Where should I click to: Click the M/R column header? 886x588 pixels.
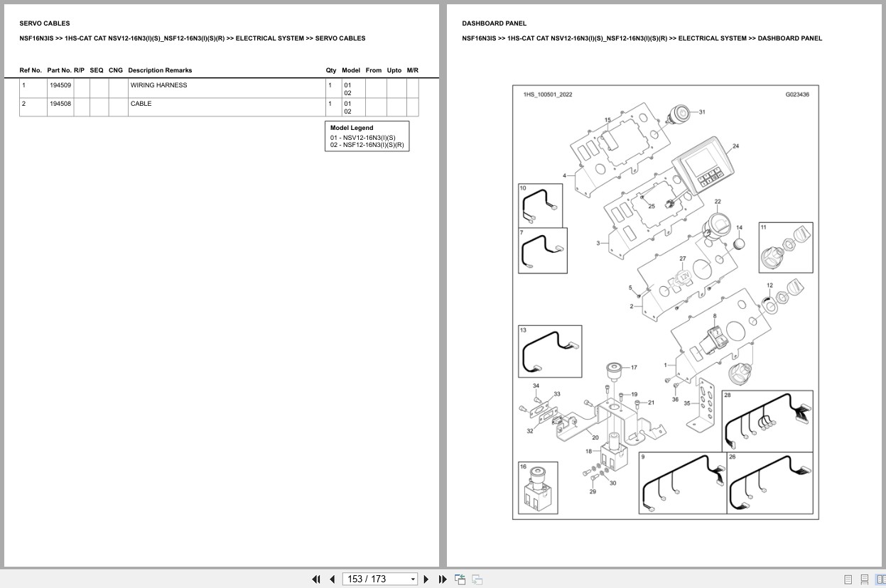(413, 70)
